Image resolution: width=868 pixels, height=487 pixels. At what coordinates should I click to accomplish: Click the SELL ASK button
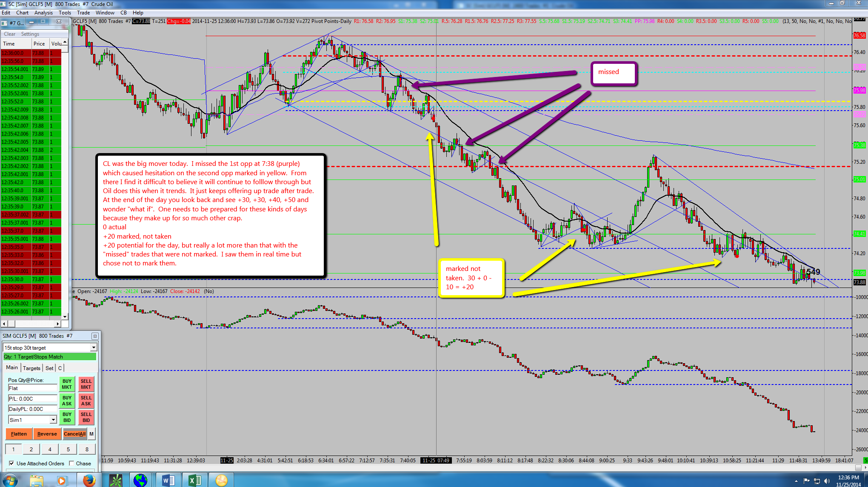click(x=86, y=401)
